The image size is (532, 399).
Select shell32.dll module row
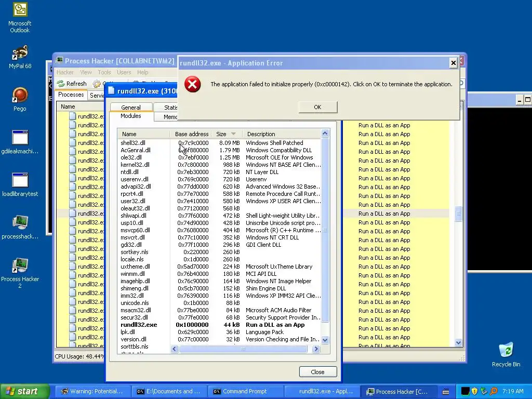pyautogui.click(x=219, y=143)
